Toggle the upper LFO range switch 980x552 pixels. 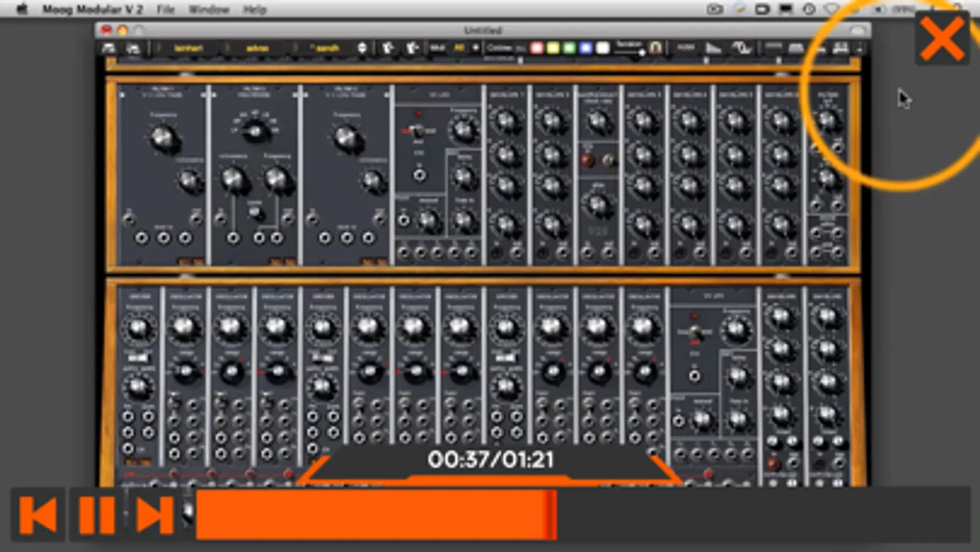coord(416,131)
